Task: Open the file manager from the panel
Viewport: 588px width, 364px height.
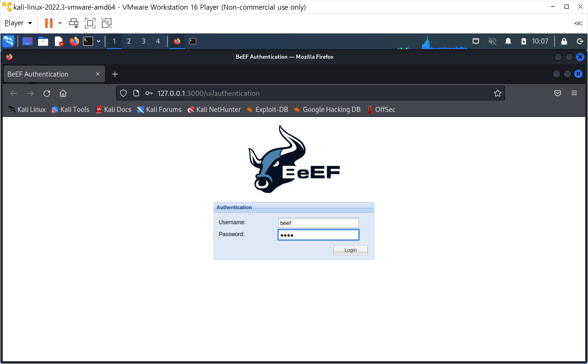Action: 43,41
